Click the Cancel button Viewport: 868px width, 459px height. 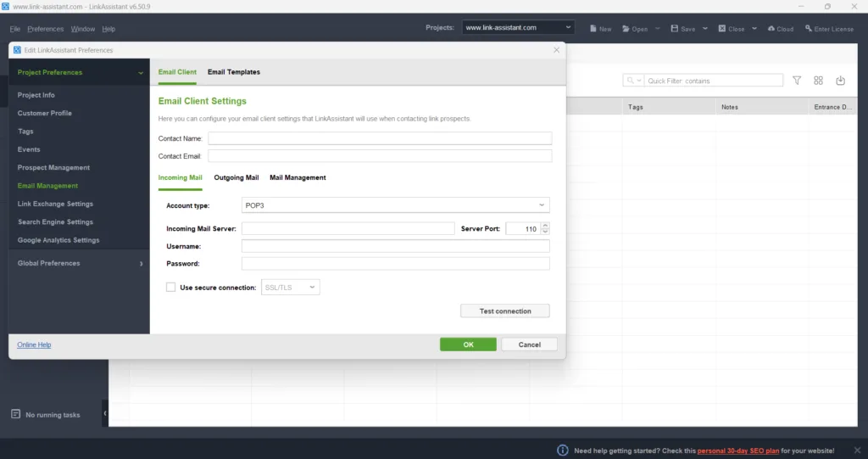tap(529, 344)
